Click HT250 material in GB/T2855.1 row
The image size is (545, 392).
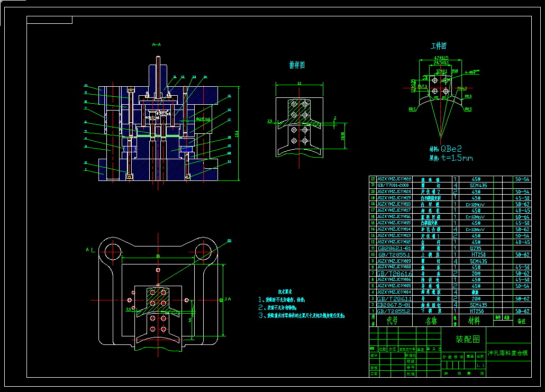[x=478, y=255]
